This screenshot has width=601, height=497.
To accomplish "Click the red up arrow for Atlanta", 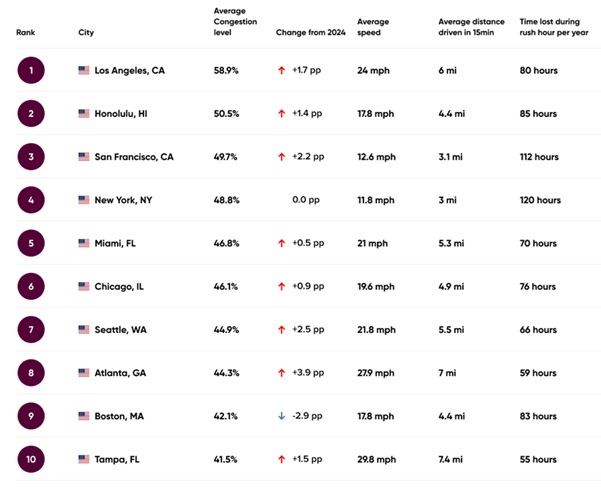I will [282, 372].
